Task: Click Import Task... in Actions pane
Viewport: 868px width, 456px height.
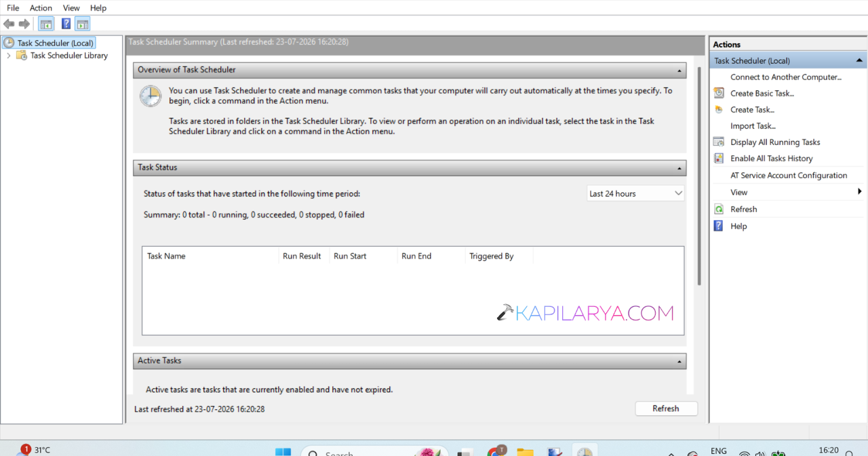Action: [753, 126]
